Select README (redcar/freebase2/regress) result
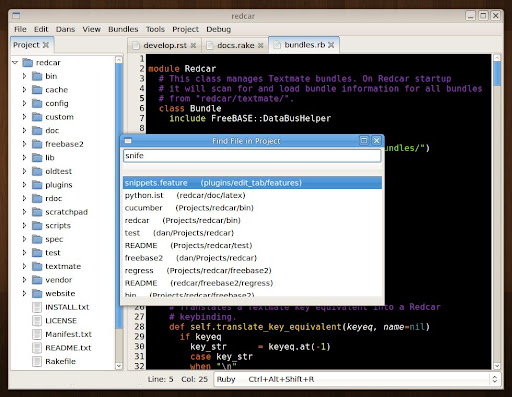 pyautogui.click(x=252, y=283)
